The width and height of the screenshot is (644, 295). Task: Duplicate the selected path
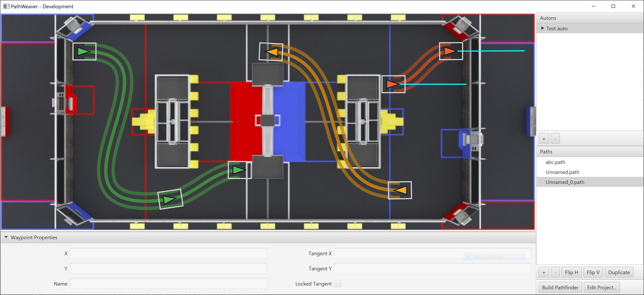[x=619, y=272]
